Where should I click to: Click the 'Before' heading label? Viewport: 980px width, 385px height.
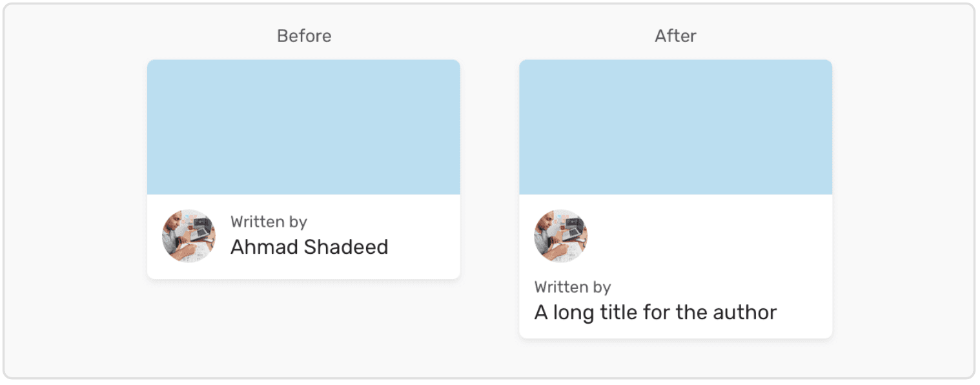tap(304, 36)
